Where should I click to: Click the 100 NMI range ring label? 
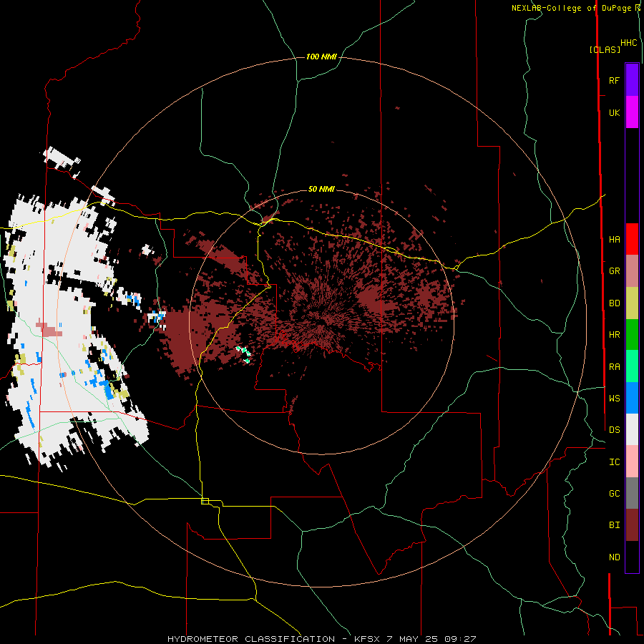click(321, 57)
